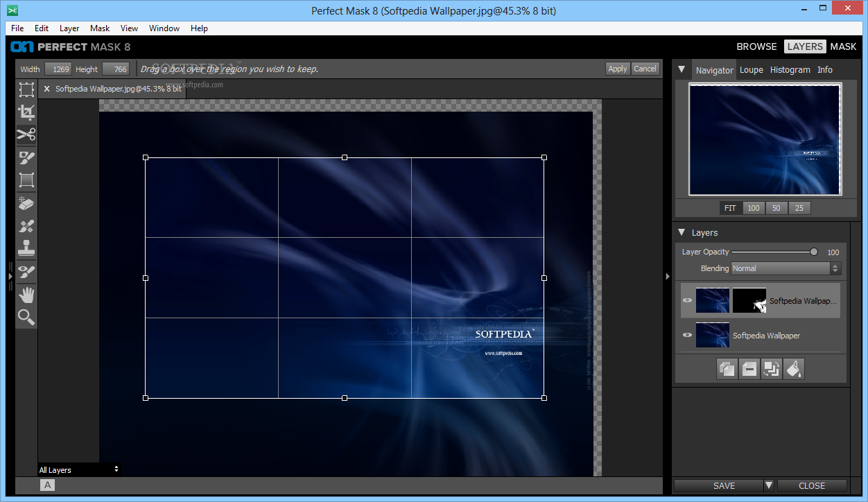868x502 pixels.
Task: Select the Clone Stamp tool
Action: pyautogui.click(x=26, y=248)
